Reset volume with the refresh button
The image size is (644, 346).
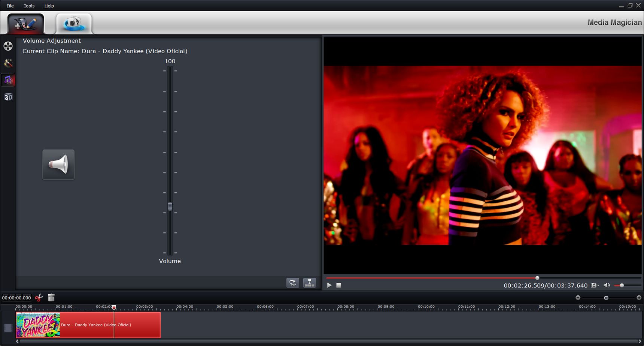(x=293, y=283)
